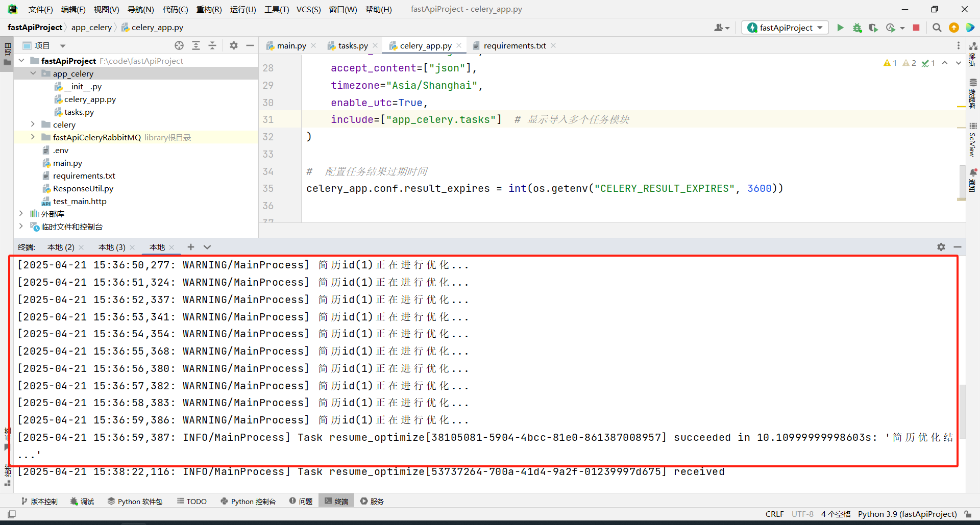Image resolution: width=980 pixels, height=525 pixels.
Task: Open the SciView side panel
Action: coord(973,139)
